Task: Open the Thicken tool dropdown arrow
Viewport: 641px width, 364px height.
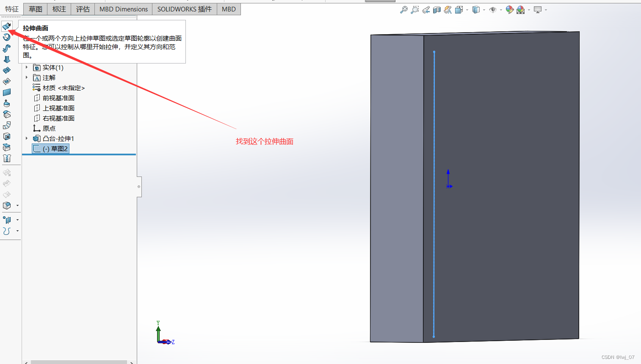Action: (x=17, y=206)
